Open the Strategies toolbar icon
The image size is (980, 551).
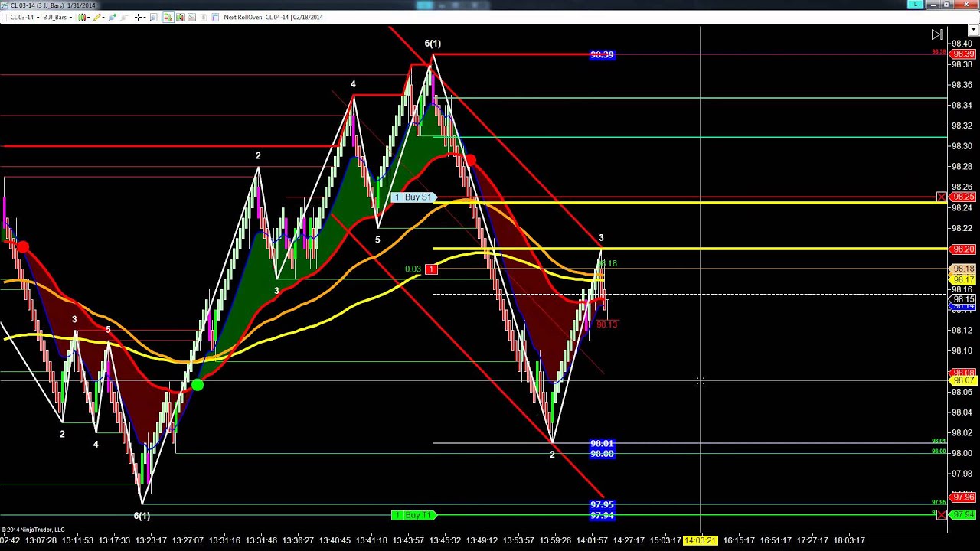click(x=191, y=17)
